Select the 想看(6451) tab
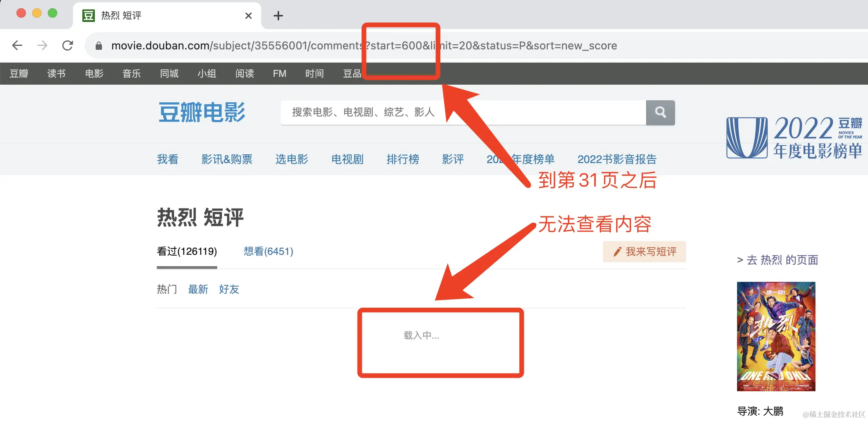This screenshot has width=868, height=421. 269,251
